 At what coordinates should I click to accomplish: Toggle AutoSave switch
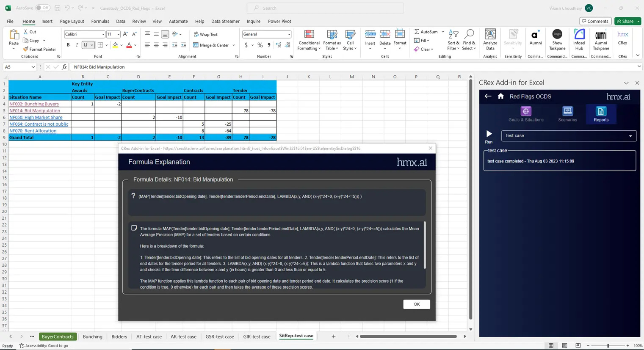(42, 8)
